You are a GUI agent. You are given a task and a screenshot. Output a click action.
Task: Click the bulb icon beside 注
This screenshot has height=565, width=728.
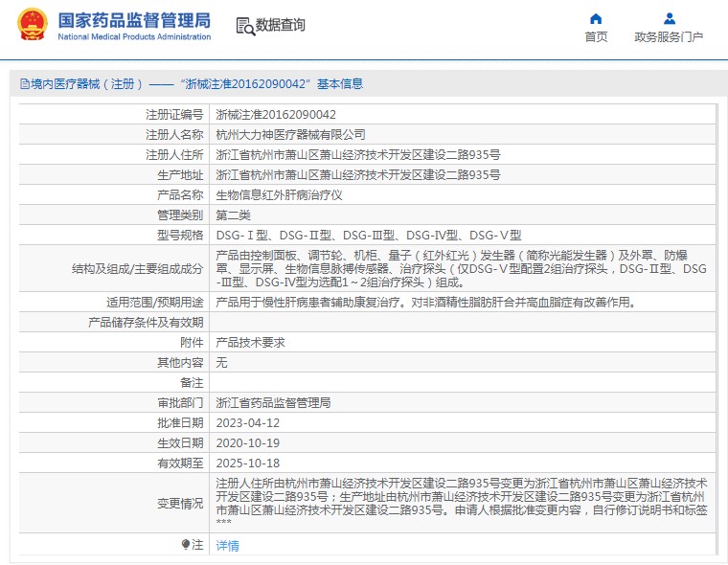coord(186,544)
